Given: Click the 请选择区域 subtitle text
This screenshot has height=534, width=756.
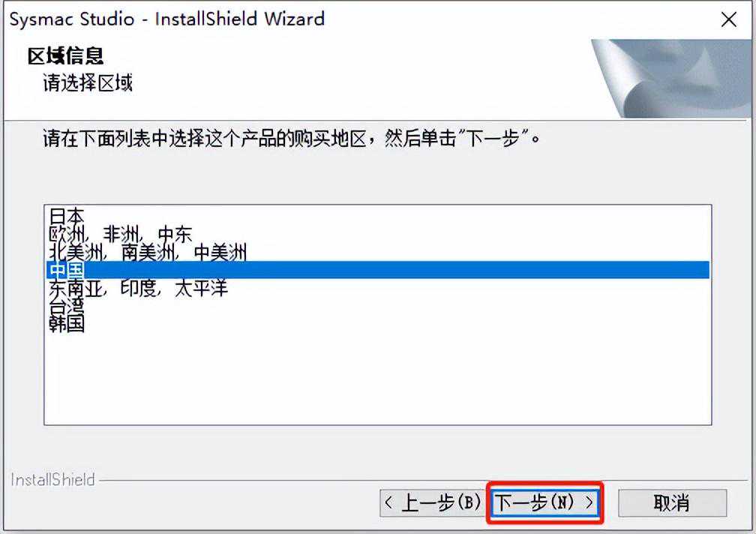Looking at the screenshot, I should coord(88,82).
